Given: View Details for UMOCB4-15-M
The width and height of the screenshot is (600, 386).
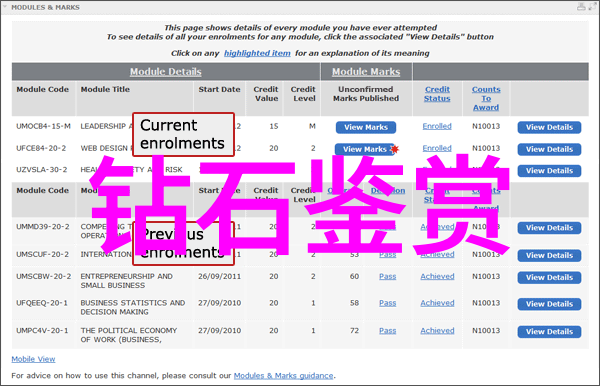Looking at the screenshot, I should pos(549,127).
